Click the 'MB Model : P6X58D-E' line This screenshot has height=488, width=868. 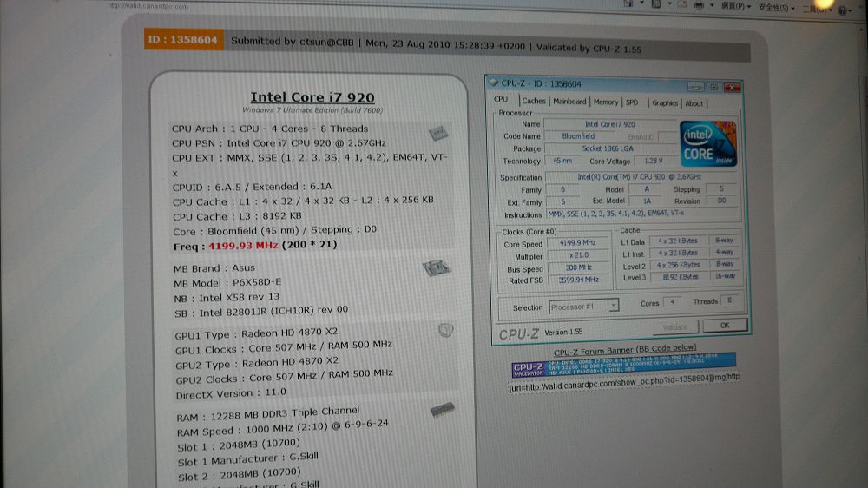point(227,282)
